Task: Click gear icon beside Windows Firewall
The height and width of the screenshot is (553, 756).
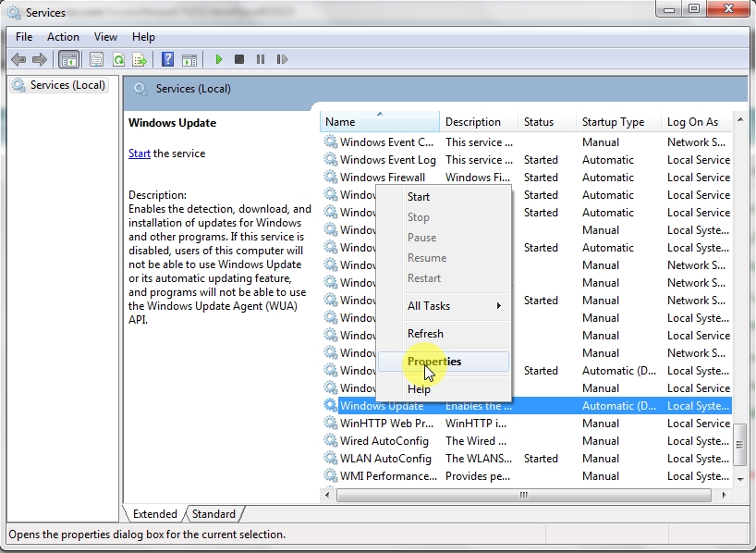Action: [x=330, y=178]
